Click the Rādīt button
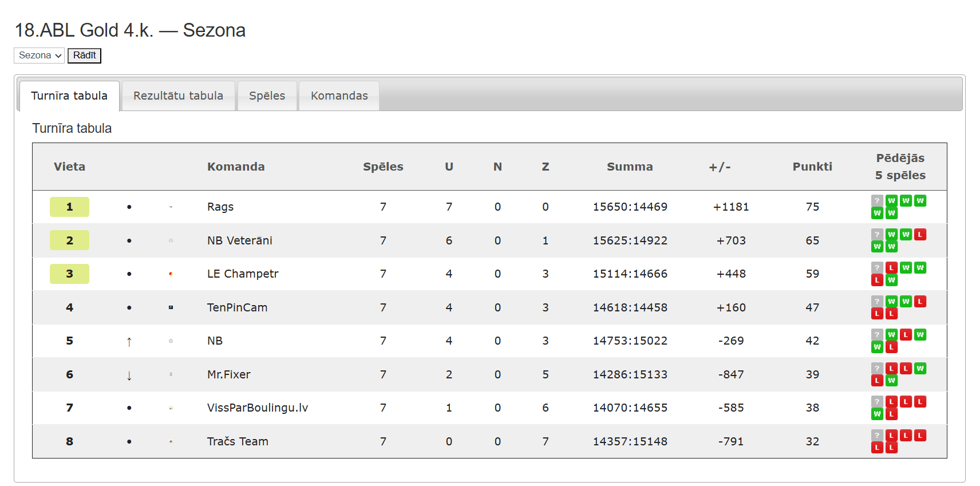The image size is (980, 486). (x=84, y=56)
